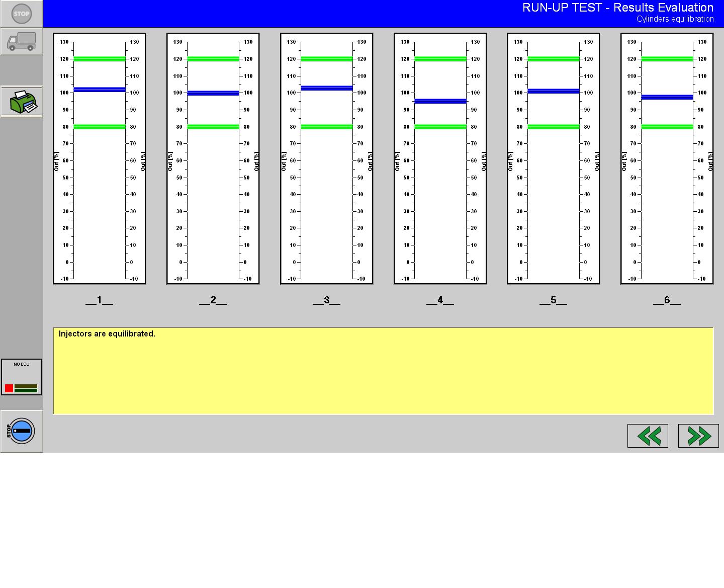Click the cylinder label __3__

[327, 300]
